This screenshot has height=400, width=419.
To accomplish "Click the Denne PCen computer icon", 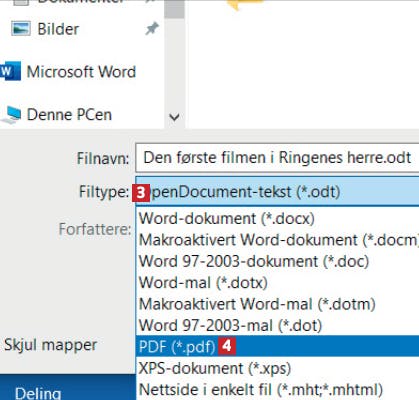I will click(x=11, y=115).
